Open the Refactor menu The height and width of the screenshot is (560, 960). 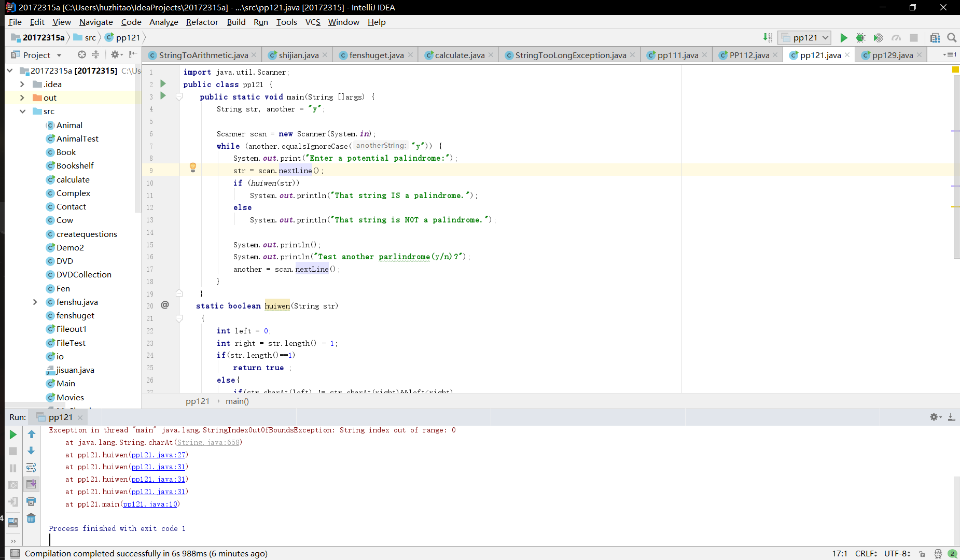tap(202, 22)
